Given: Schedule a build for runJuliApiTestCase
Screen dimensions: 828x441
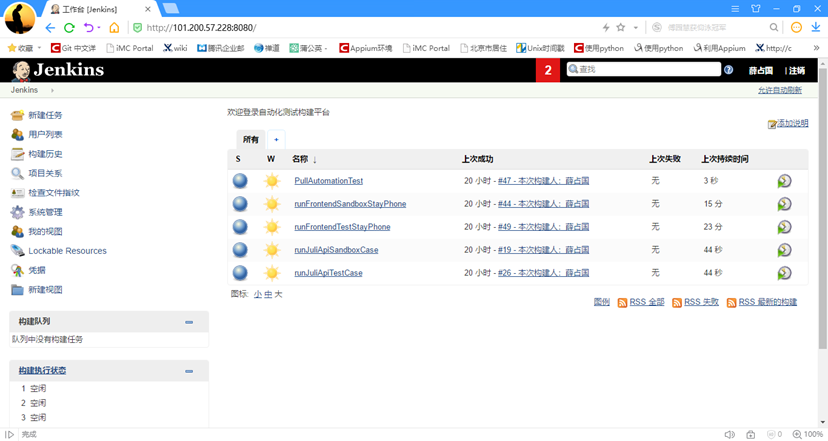Looking at the screenshot, I should coord(784,273).
